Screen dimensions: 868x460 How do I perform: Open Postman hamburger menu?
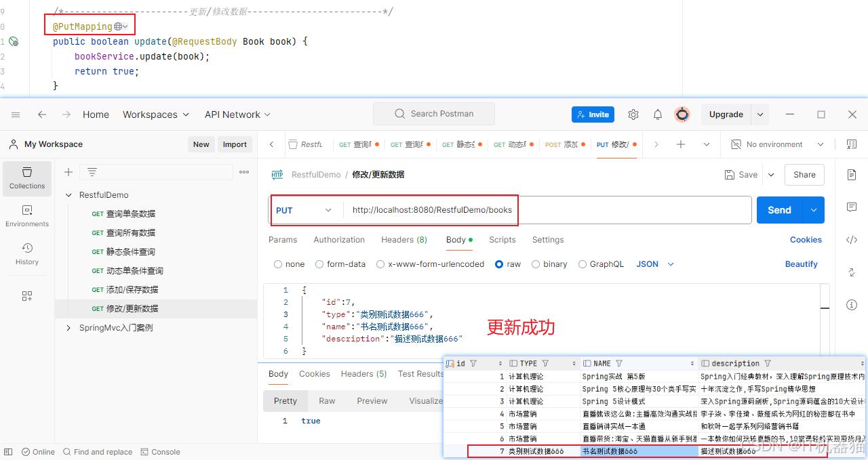pos(16,114)
